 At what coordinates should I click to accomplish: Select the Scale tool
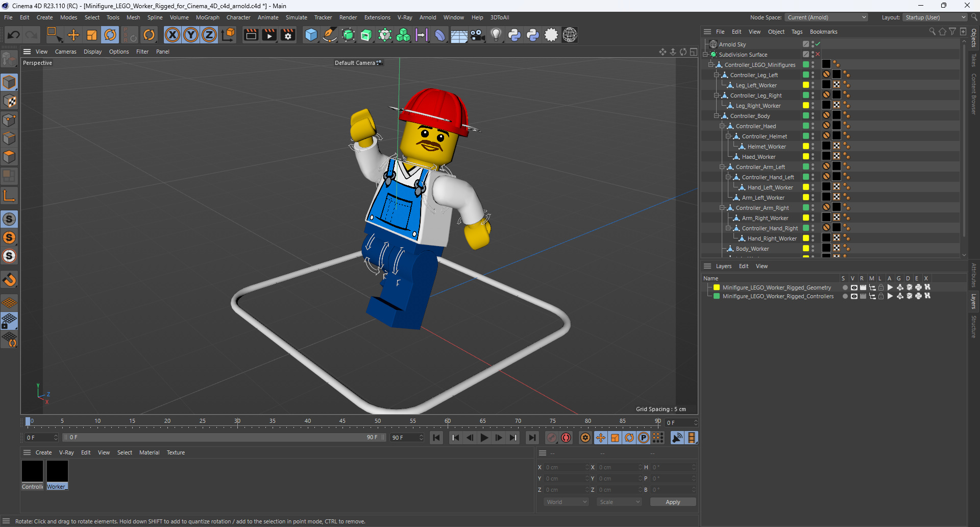(x=92, y=35)
